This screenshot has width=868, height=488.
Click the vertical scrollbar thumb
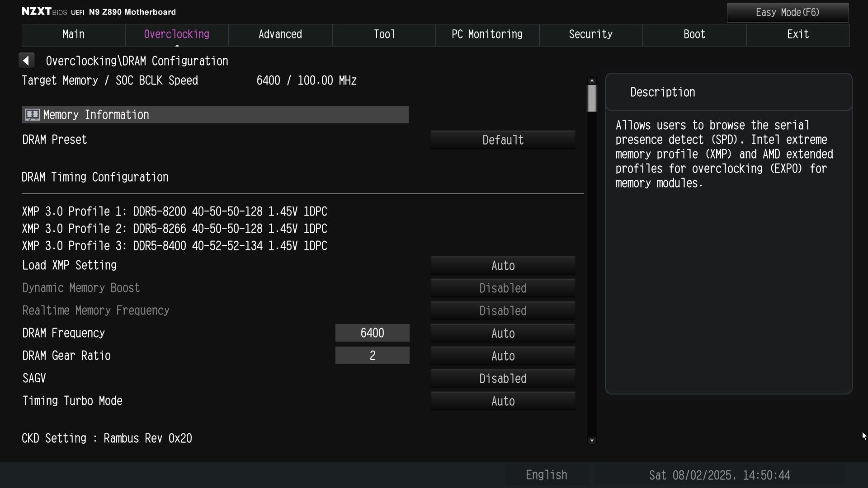pos(592,98)
